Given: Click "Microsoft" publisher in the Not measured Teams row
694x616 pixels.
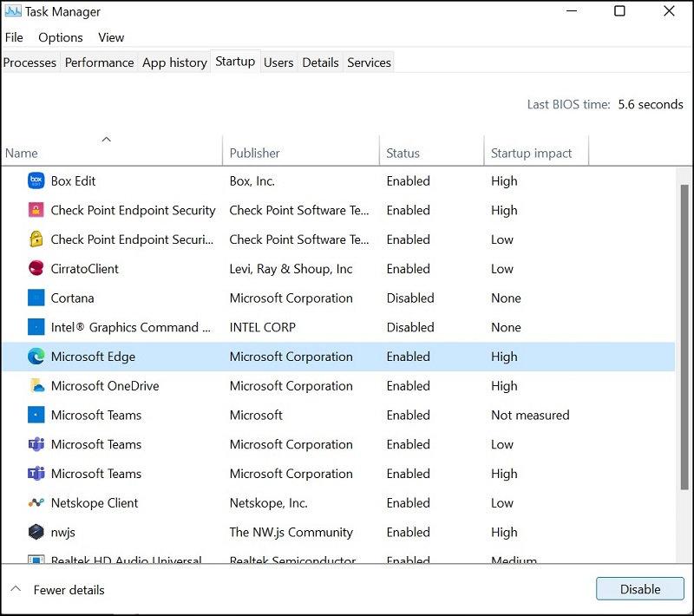Looking at the screenshot, I should 256,415.
